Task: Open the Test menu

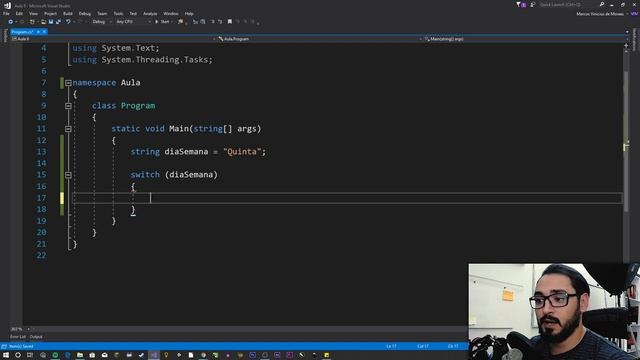Action: [x=133, y=13]
